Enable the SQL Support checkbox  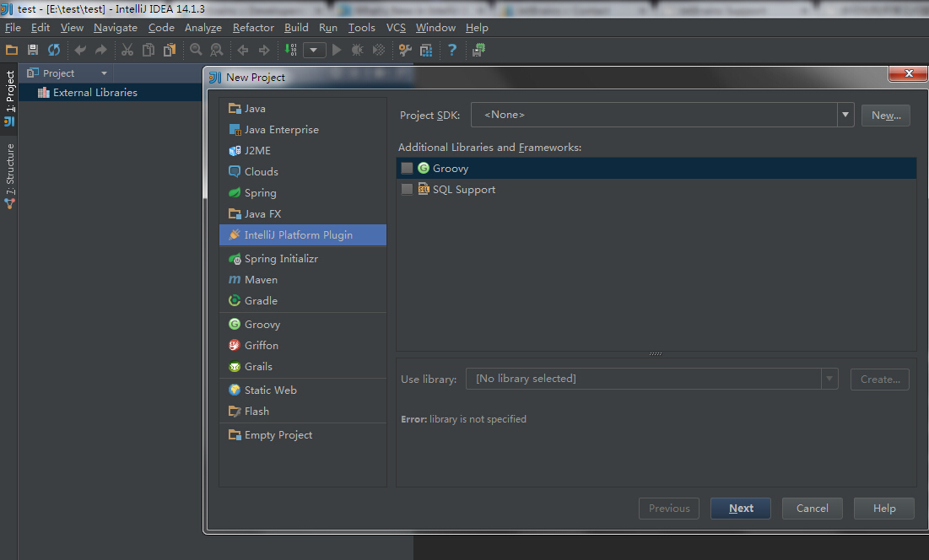(407, 190)
